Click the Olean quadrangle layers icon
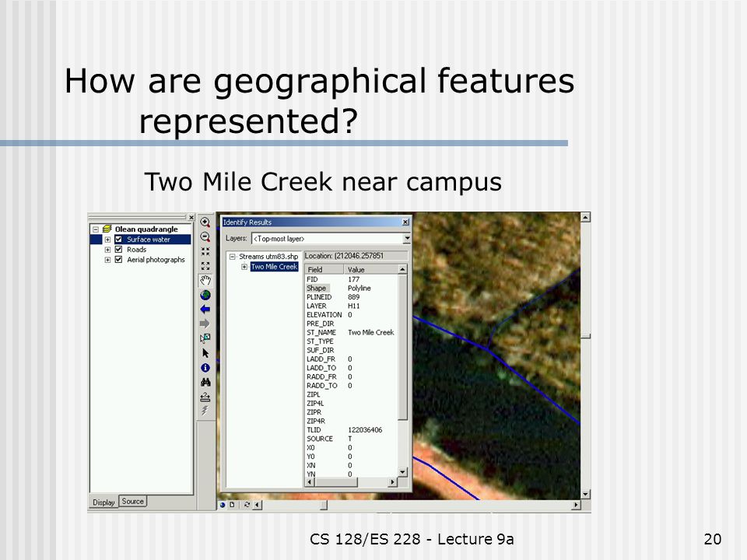 107,229
